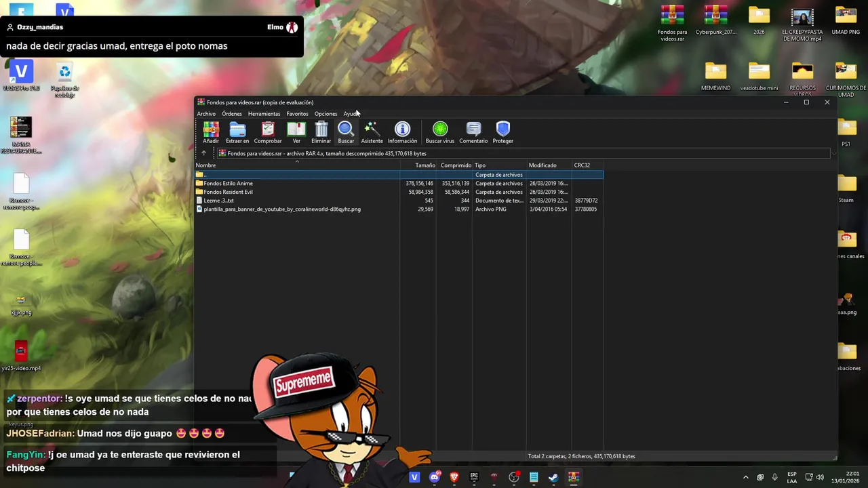Click Brave browser taskbar icon
This screenshot has height=488, width=868.
(454, 477)
